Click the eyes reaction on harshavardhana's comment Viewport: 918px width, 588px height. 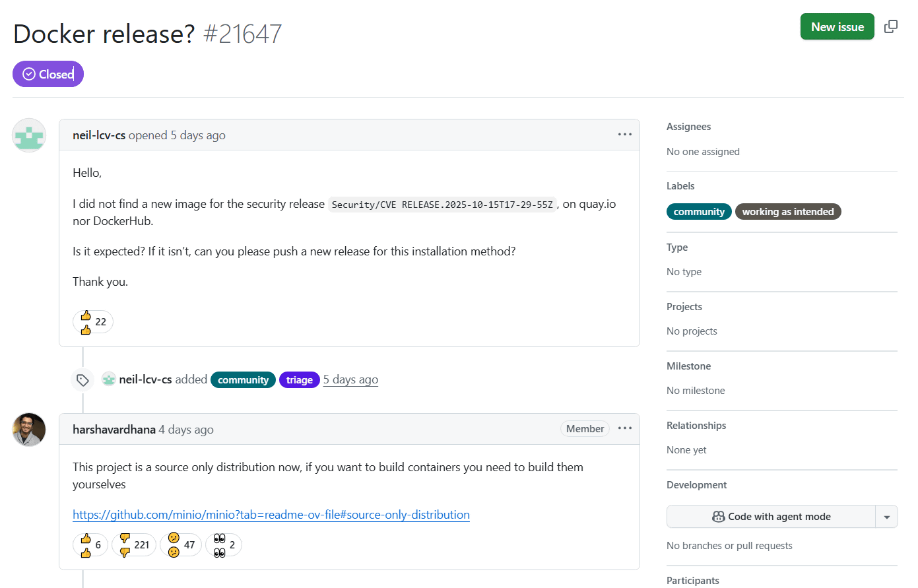coord(223,544)
